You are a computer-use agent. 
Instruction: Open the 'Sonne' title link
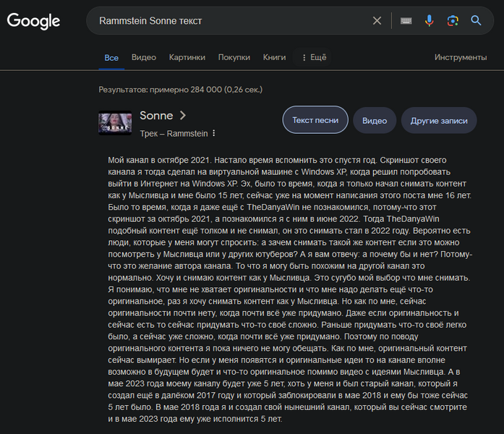pos(156,116)
